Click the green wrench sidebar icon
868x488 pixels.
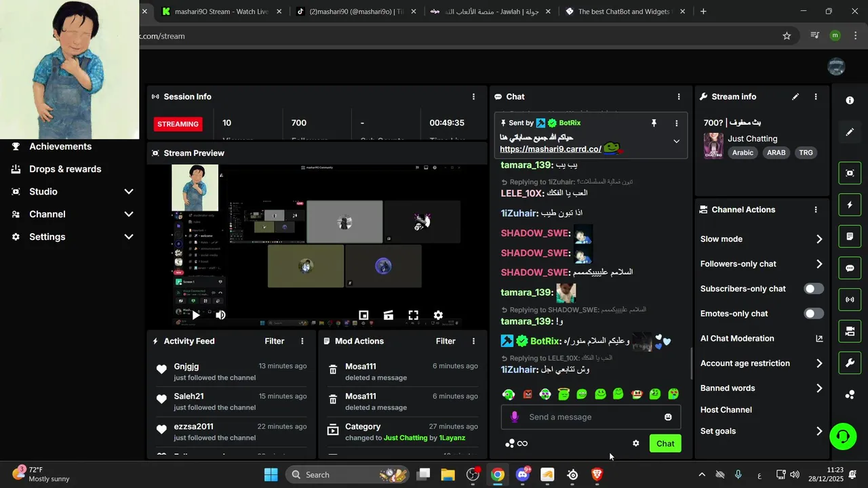tap(850, 363)
